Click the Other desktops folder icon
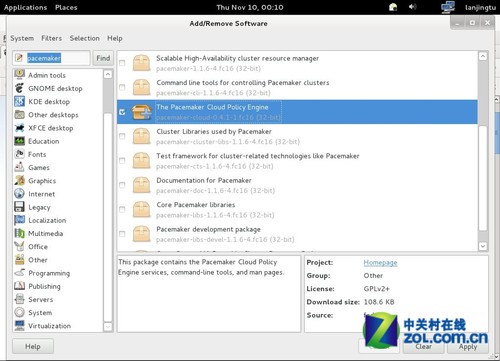This screenshot has width=500, height=361. click(x=20, y=114)
